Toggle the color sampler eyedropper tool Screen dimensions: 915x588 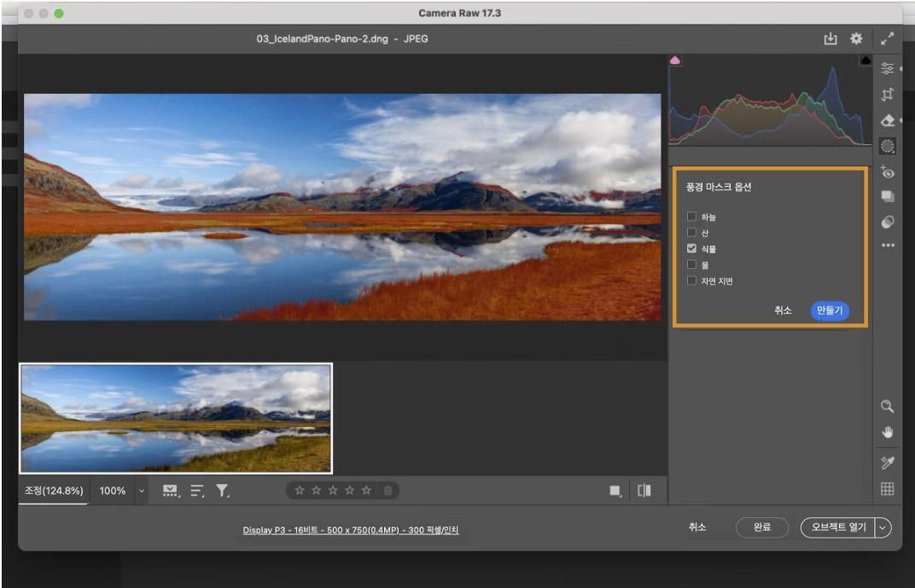coord(887,463)
